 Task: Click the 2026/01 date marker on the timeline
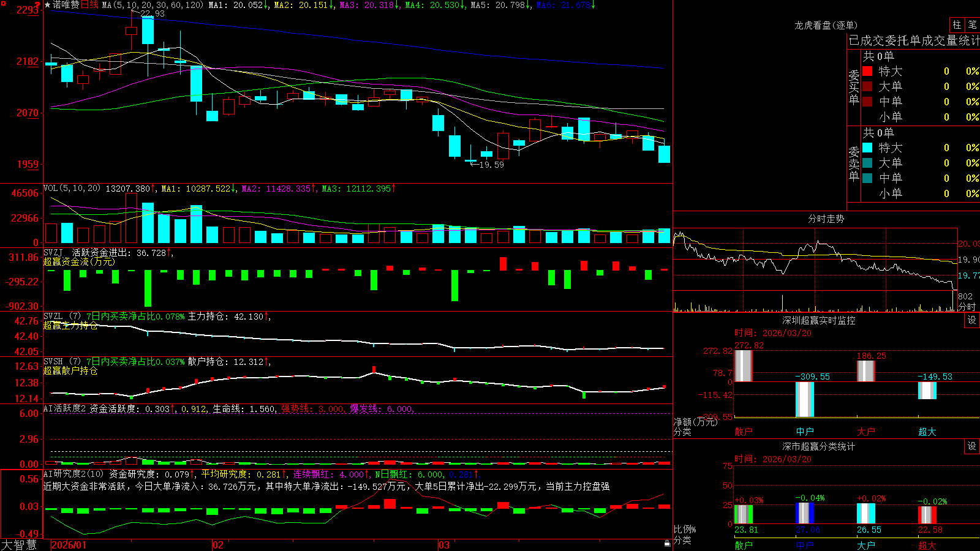click(69, 545)
